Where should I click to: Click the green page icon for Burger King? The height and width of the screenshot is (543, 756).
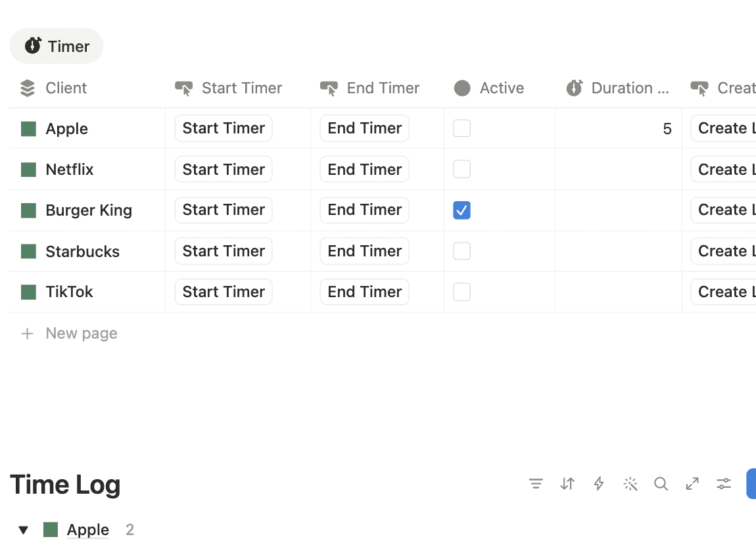pos(28,210)
